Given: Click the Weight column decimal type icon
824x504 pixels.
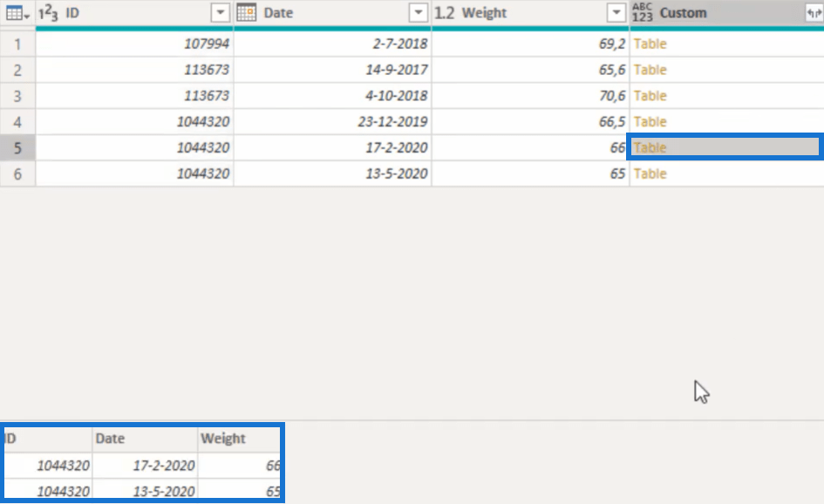Looking at the screenshot, I should 444,12.
